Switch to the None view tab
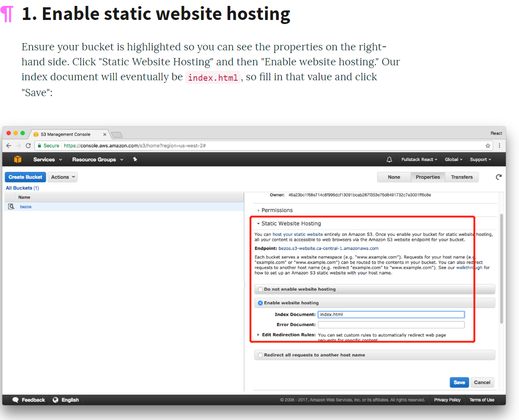Screen dimensions: 519x420 tap(394, 177)
